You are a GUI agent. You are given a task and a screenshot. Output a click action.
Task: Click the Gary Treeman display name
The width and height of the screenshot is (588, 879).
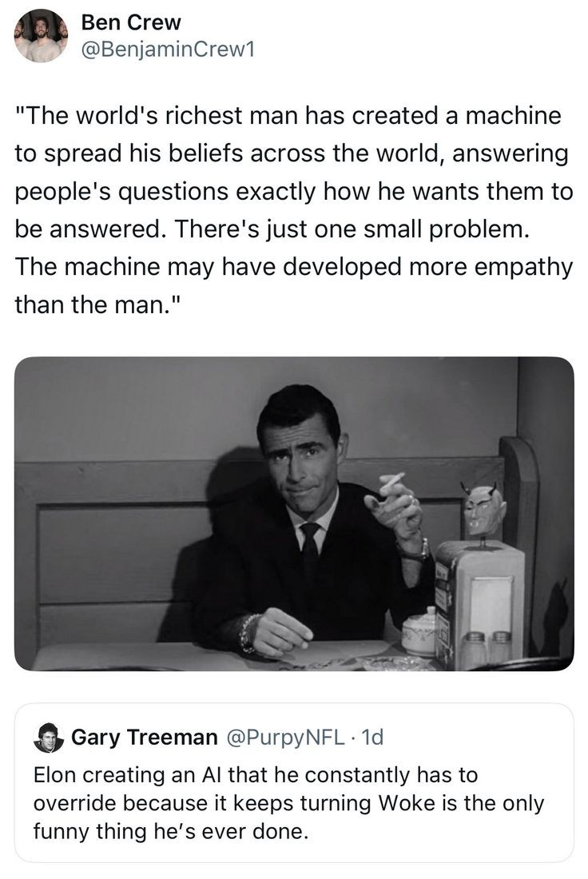(144, 737)
